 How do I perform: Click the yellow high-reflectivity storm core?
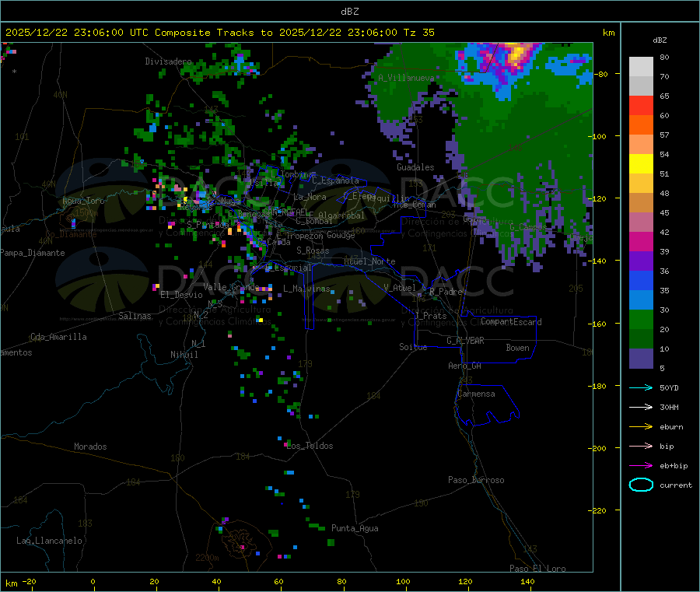click(x=516, y=54)
